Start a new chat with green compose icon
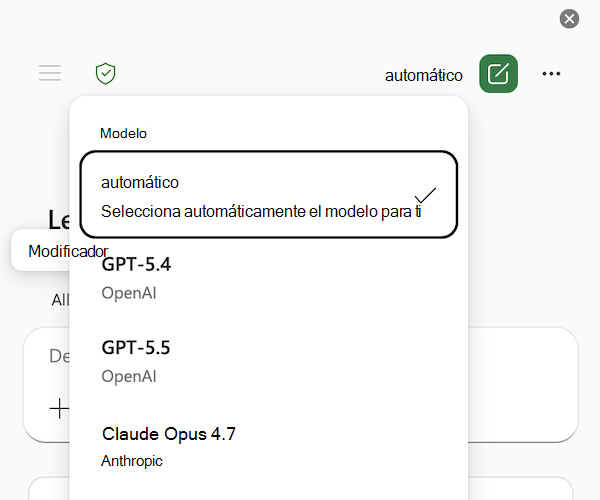Image resolution: width=600 pixels, height=500 pixels. point(498,73)
